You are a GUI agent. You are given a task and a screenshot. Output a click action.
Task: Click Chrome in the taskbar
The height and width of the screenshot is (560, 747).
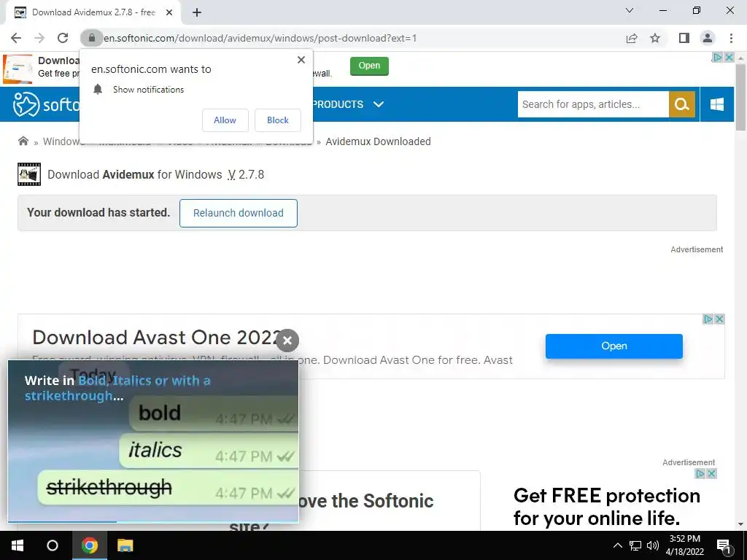(x=90, y=545)
